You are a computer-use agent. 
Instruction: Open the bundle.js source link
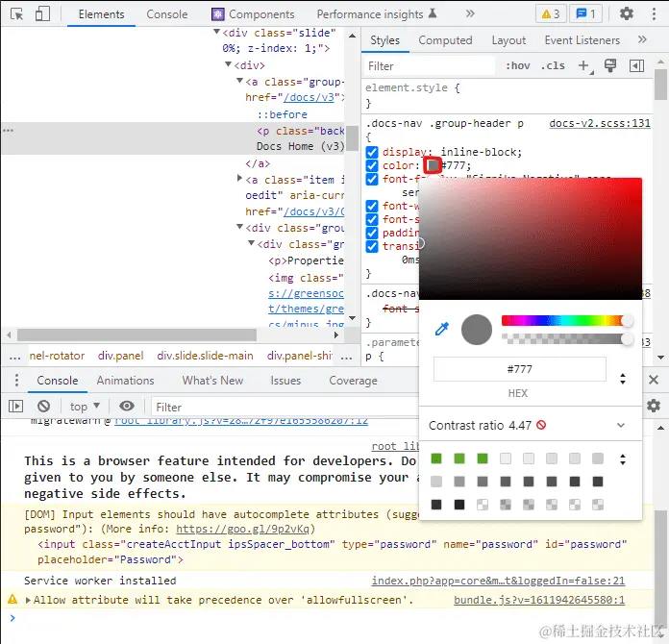539,600
